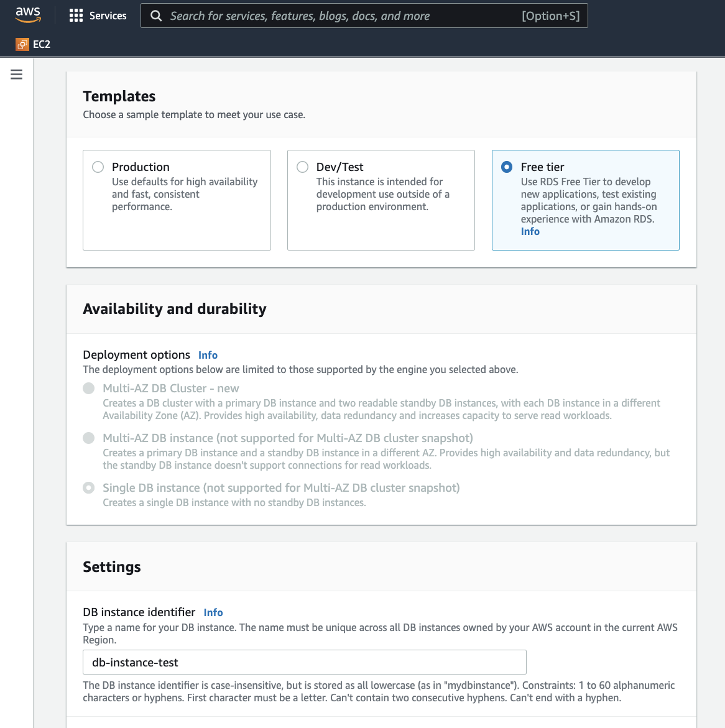The height and width of the screenshot is (728, 725).
Task: Select the Dev/Test template radio button
Action: [x=303, y=167]
